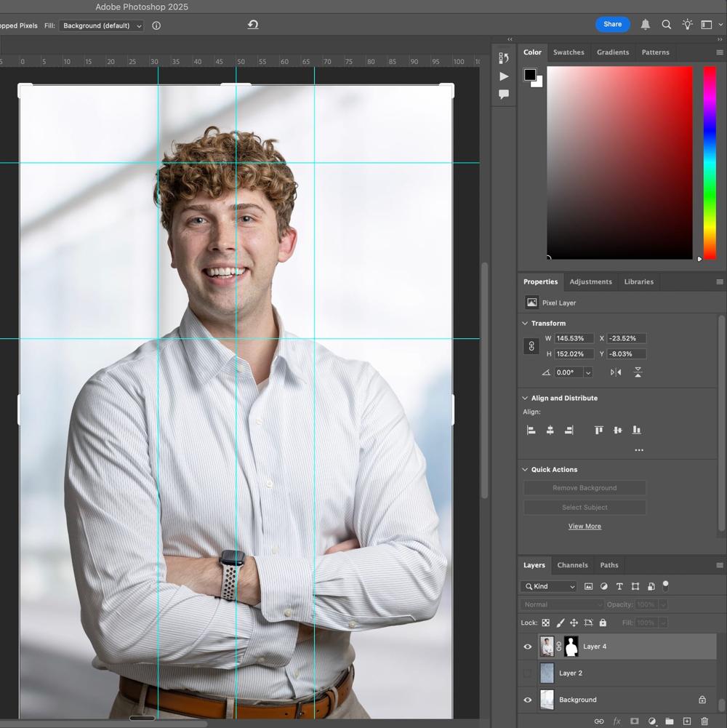Screen dimensions: 727x728
Task: Click the workspace switcher icon
Action: tap(706, 25)
